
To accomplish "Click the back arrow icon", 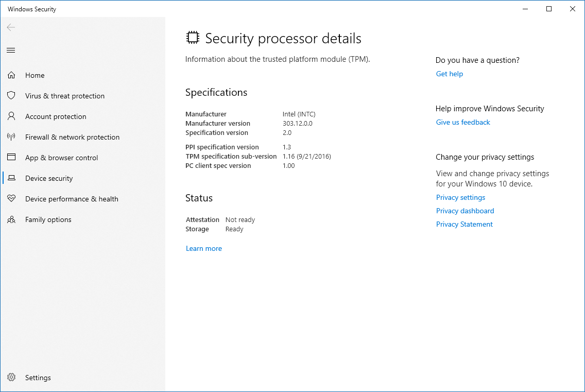I will pyautogui.click(x=11, y=27).
